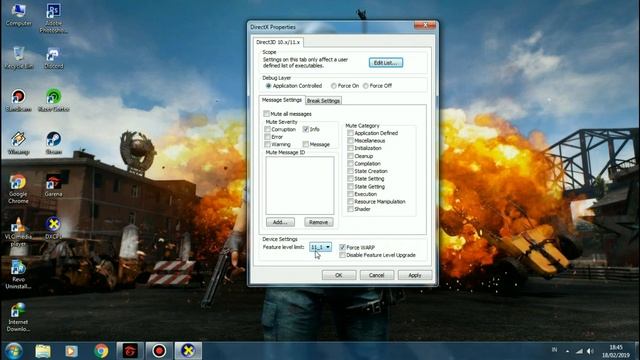
Task: Click the Add button for message ID
Action: (x=280, y=222)
